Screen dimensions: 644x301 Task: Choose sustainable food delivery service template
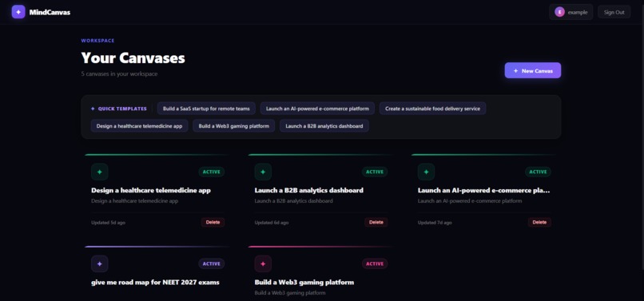tap(432, 109)
